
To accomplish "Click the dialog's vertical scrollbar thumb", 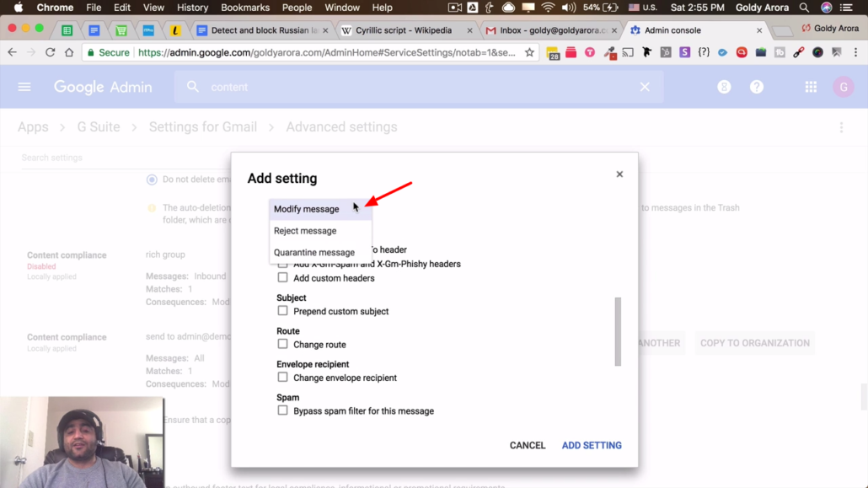I will pyautogui.click(x=618, y=332).
